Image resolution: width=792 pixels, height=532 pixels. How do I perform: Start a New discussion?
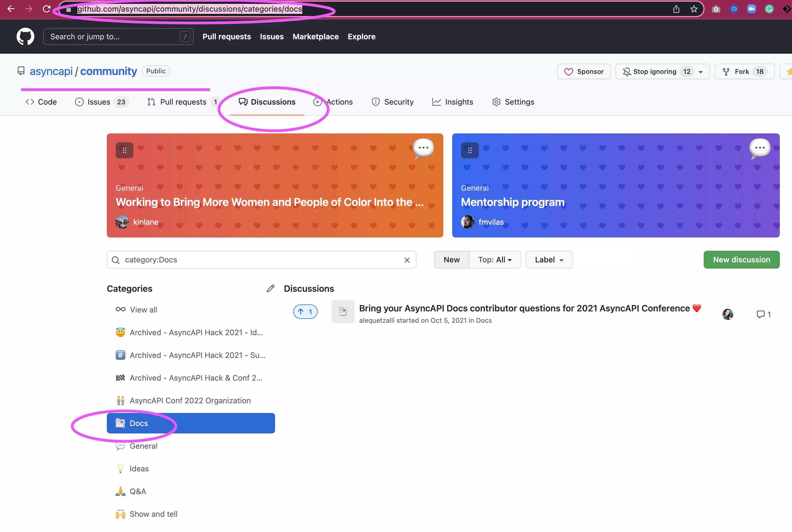(x=741, y=260)
